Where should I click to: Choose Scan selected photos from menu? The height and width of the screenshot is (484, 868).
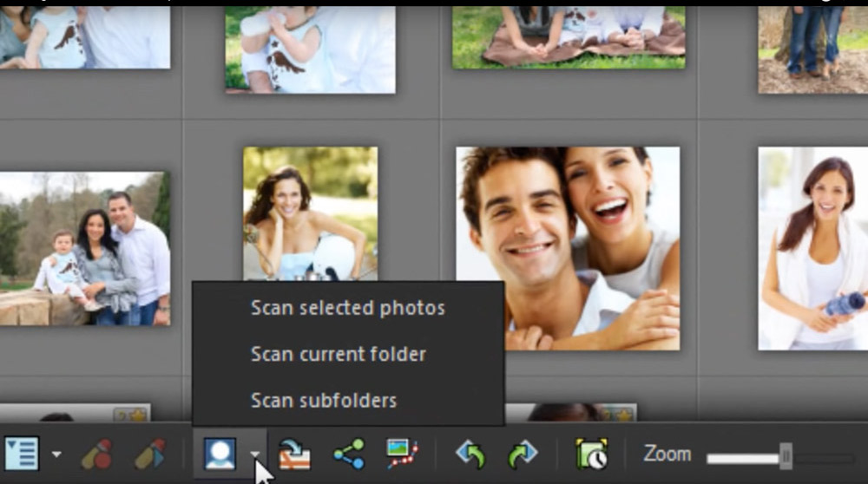click(x=348, y=308)
